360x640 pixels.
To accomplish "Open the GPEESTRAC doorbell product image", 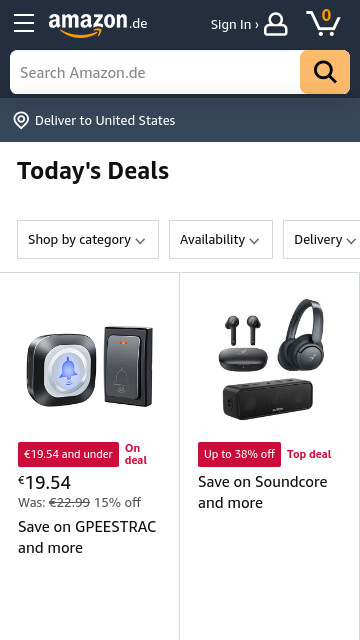I will [x=90, y=365].
